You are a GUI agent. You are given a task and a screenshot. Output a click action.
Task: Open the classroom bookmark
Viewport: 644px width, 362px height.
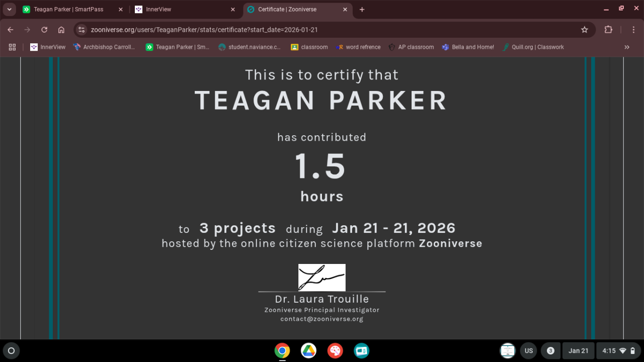click(309, 47)
